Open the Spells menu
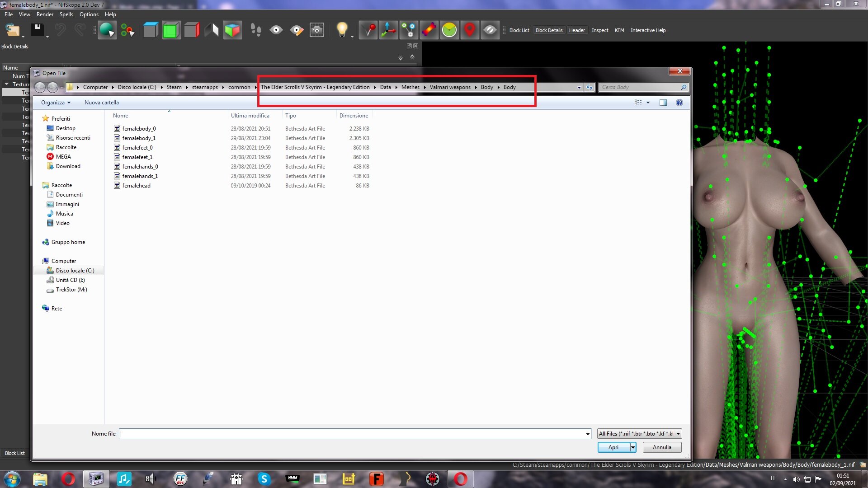 click(x=66, y=14)
